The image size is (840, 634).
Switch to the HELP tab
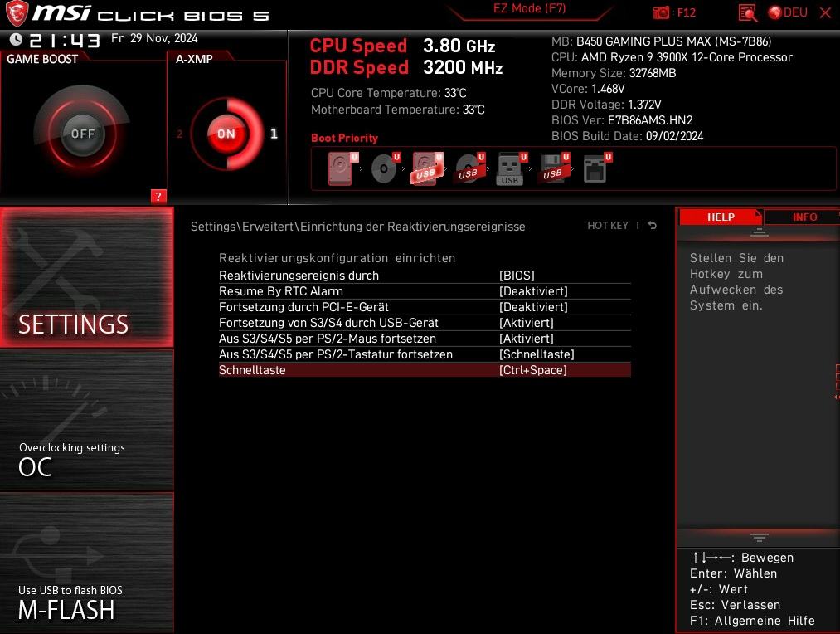721,217
